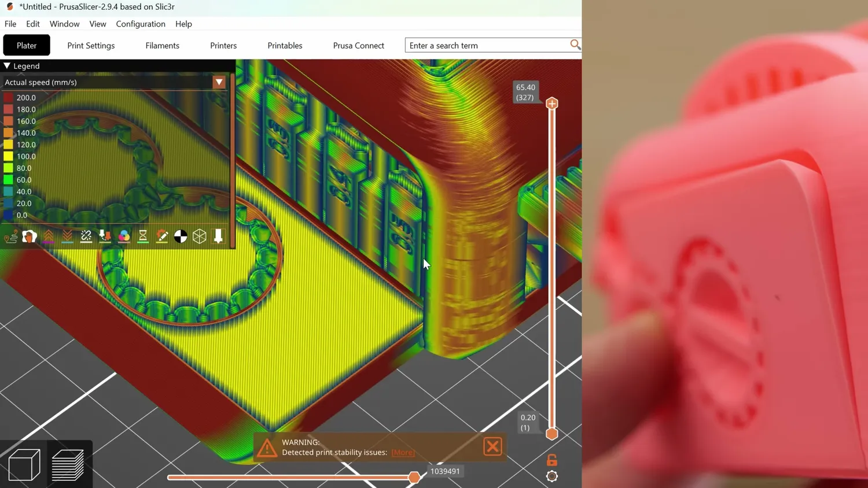Screen dimensions: 868x488
Task: Open the File menu
Action: pos(10,24)
